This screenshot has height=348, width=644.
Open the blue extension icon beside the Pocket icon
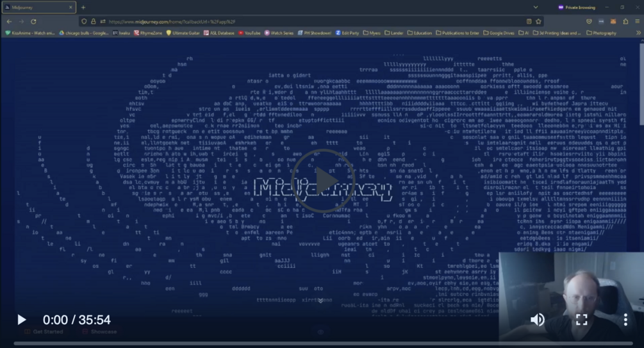pos(601,21)
